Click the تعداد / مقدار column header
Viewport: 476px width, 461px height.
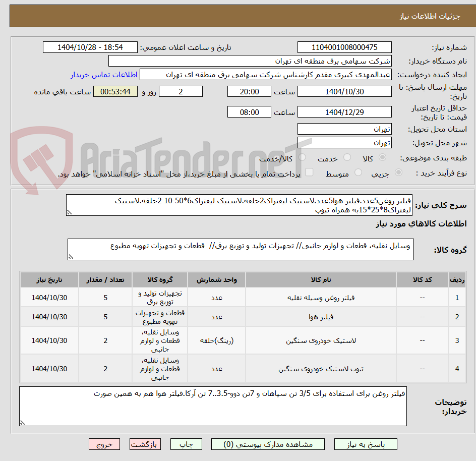[105, 280]
